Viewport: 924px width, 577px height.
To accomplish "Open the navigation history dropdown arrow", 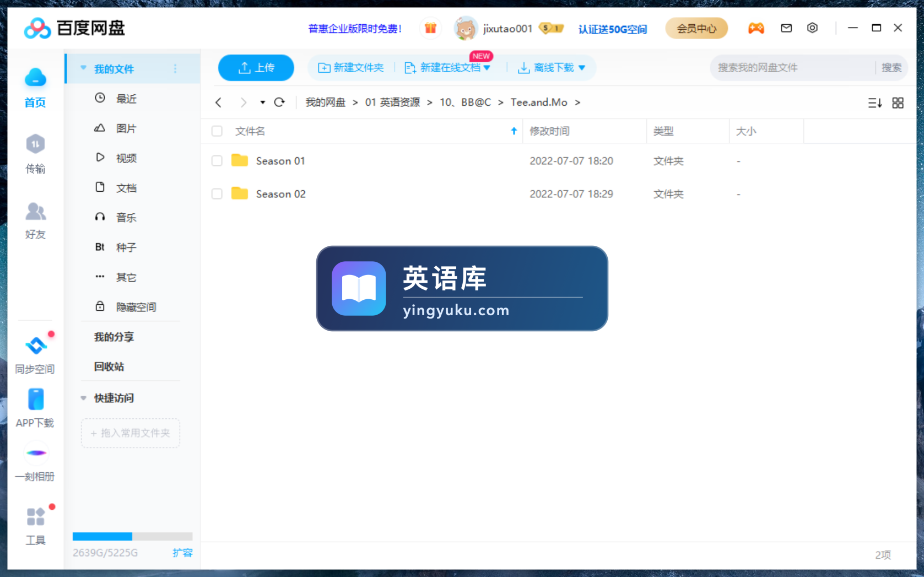I will (x=263, y=103).
